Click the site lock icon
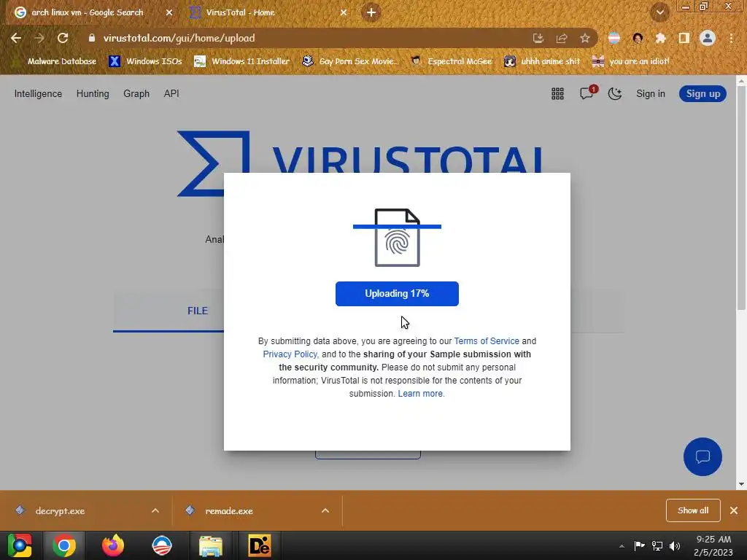Screen dimensions: 747x560 [92, 38]
